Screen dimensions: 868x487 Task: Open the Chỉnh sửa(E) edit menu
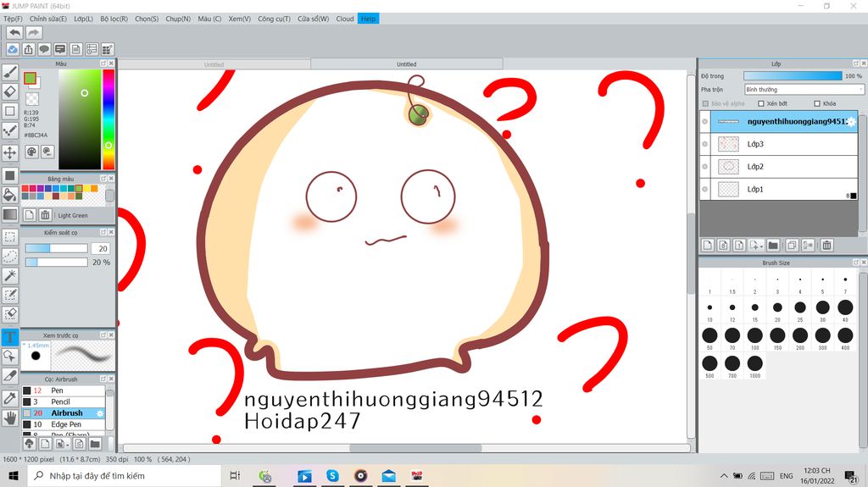pos(48,19)
